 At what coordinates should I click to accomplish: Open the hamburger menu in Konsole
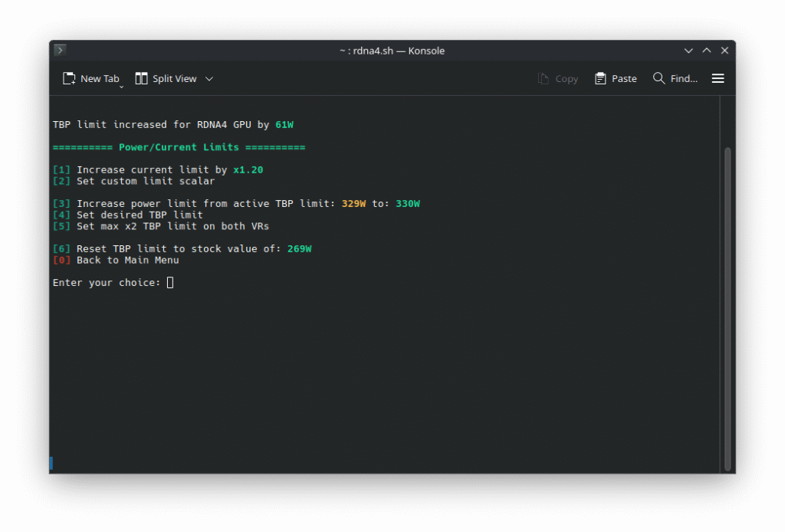[x=718, y=78]
